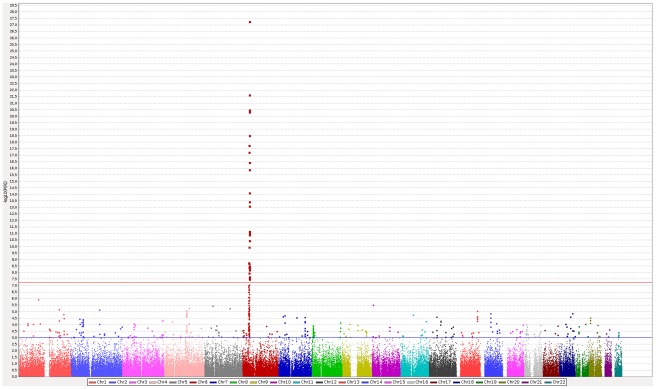Click the Chr12 legend entry
Viewport: 656px width, 389px height.
[x=326, y=382]
